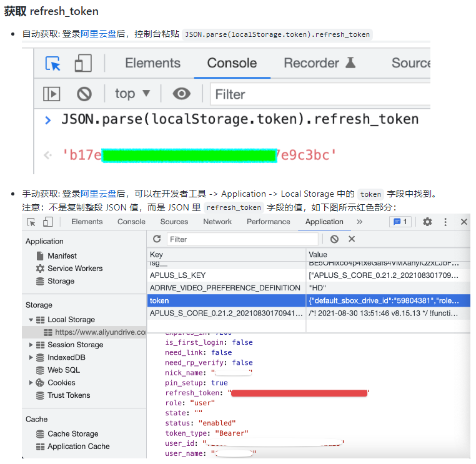This screenshot has width=476, height=464.
Task: Toggle device toolbar icon in upper DevTools
Action: (x=83, y=63)
